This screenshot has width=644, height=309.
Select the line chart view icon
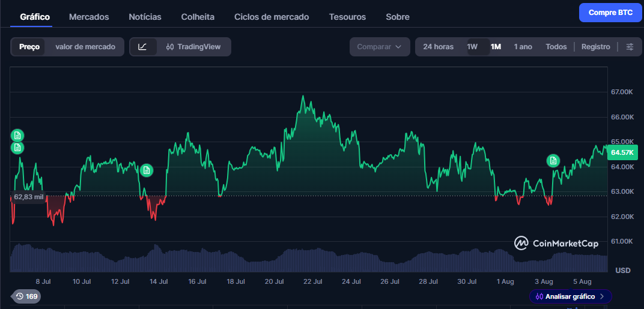point(142,47)
